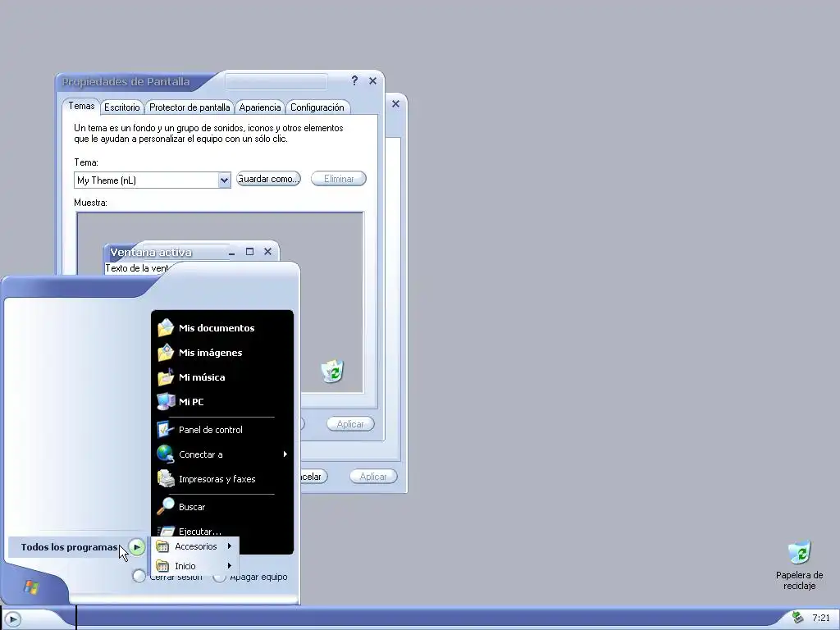Expand the Conectar a submenu arrow

pos(285,454)
